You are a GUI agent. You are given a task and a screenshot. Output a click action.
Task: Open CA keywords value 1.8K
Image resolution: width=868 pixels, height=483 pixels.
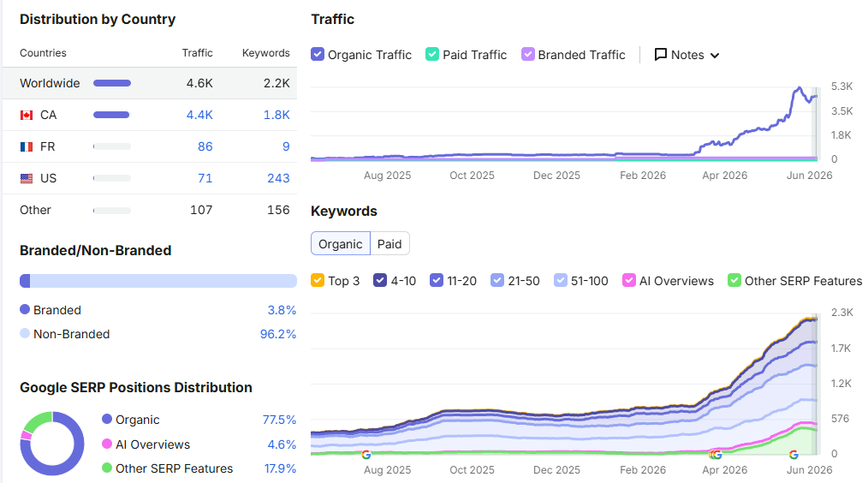pyautogui.click(x=276, y=116)
